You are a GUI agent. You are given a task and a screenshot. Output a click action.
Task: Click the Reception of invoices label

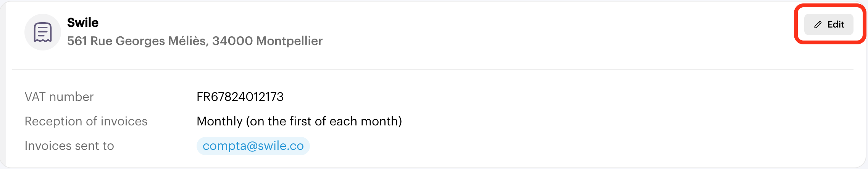86,121
